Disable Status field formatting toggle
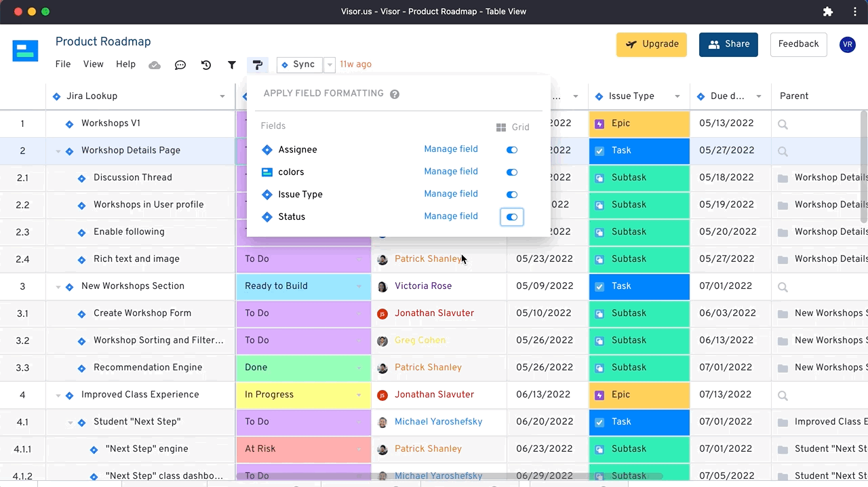The image size is (868, 487). [512, 217]
